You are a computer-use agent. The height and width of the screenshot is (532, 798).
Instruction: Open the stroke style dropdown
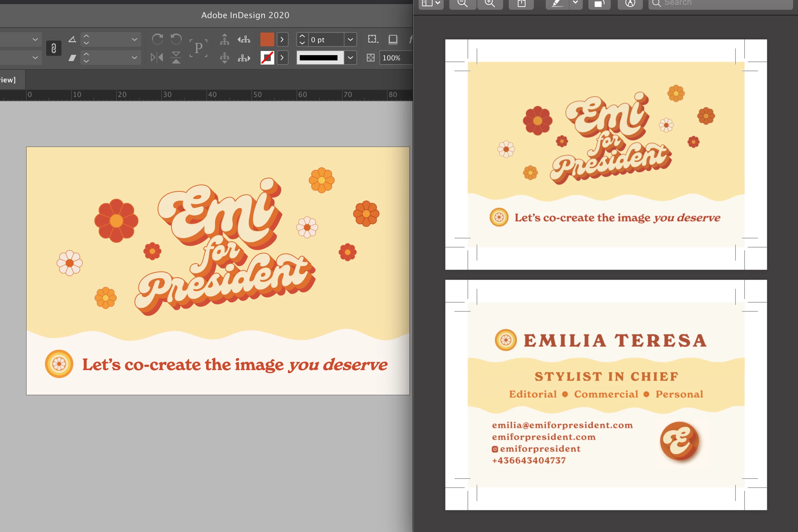click(x=350, y=58)
